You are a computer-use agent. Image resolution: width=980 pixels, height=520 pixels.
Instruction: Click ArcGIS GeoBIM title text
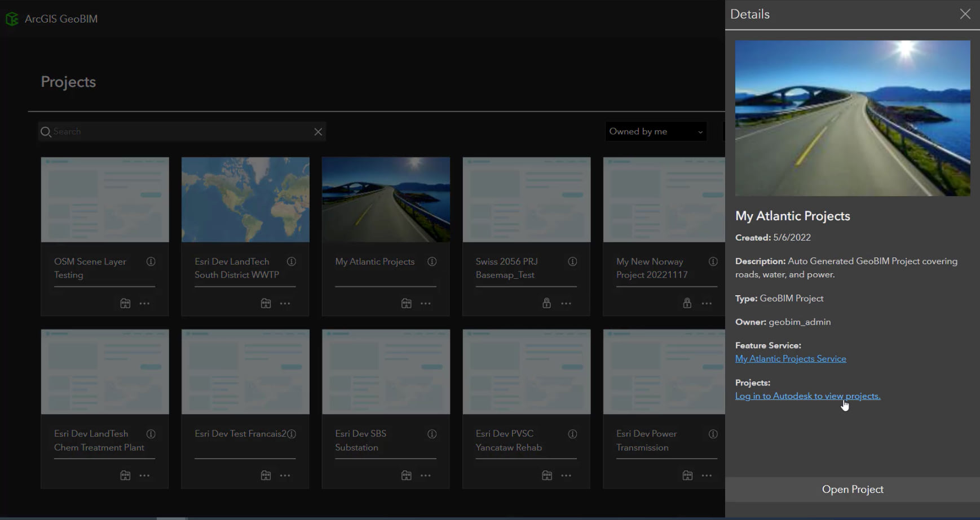pos(61,19)
